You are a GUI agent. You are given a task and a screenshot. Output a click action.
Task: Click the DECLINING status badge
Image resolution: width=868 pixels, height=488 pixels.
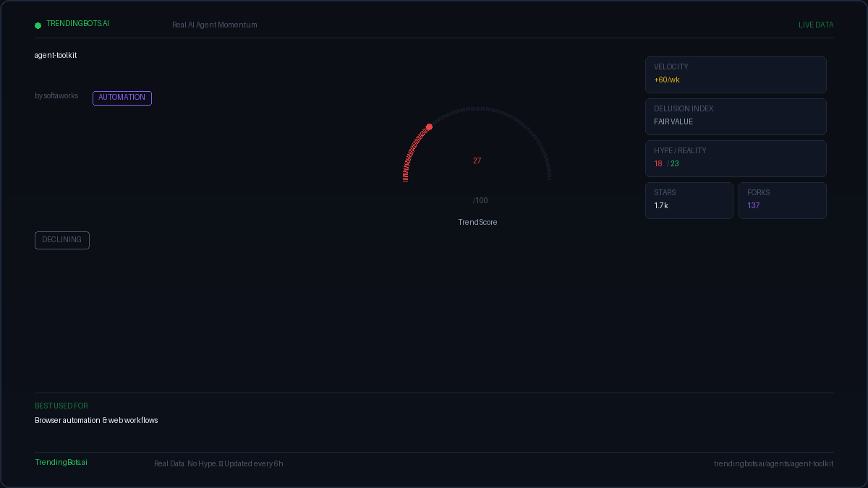[x=62, y=240]
